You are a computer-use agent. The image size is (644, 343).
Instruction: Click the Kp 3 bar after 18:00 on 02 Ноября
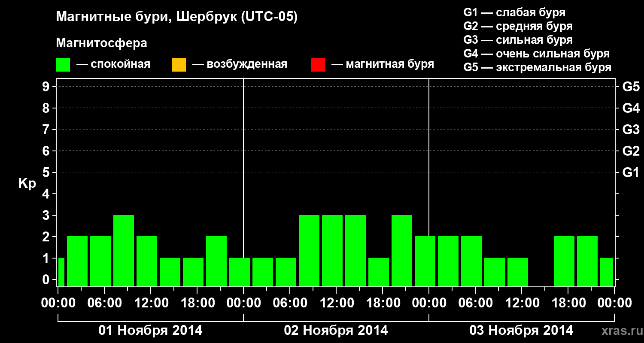coord(402,250)
